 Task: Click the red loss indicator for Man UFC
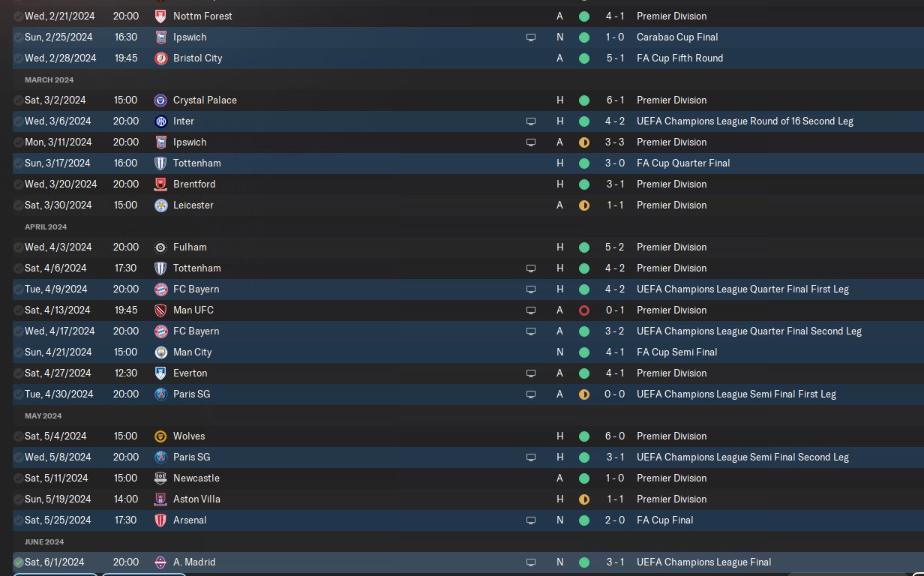pyautogui.click(x=584, y=310)
